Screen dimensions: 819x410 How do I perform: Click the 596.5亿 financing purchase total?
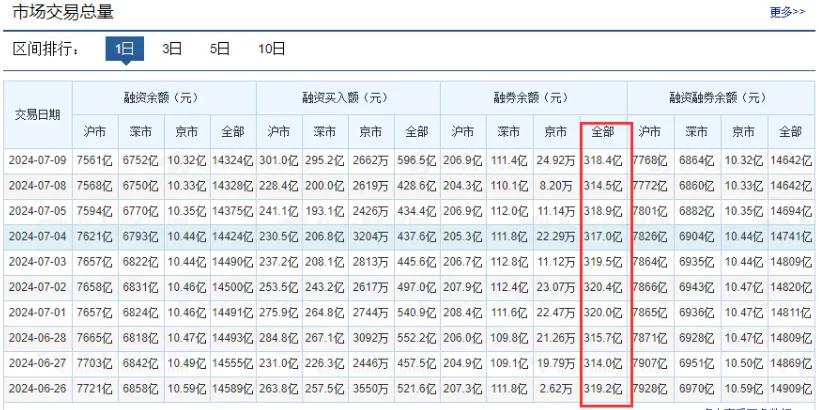[417, 160]
